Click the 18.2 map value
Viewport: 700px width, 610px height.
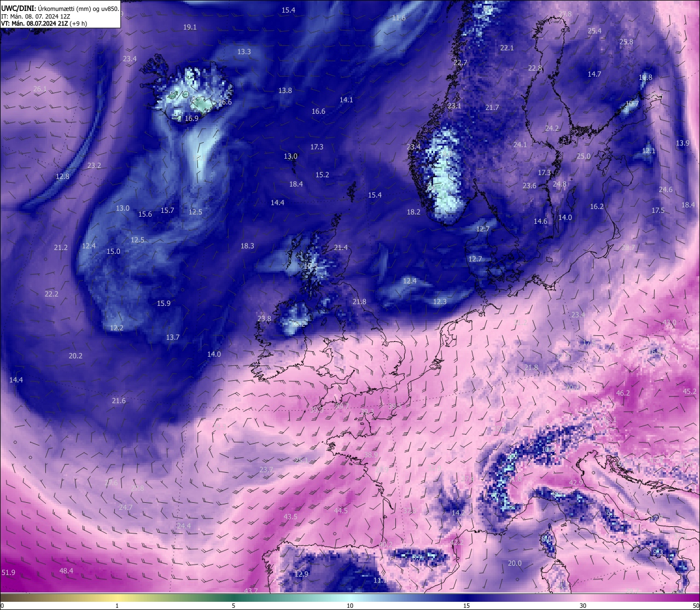pyautogui.click(x=413, y=212)
